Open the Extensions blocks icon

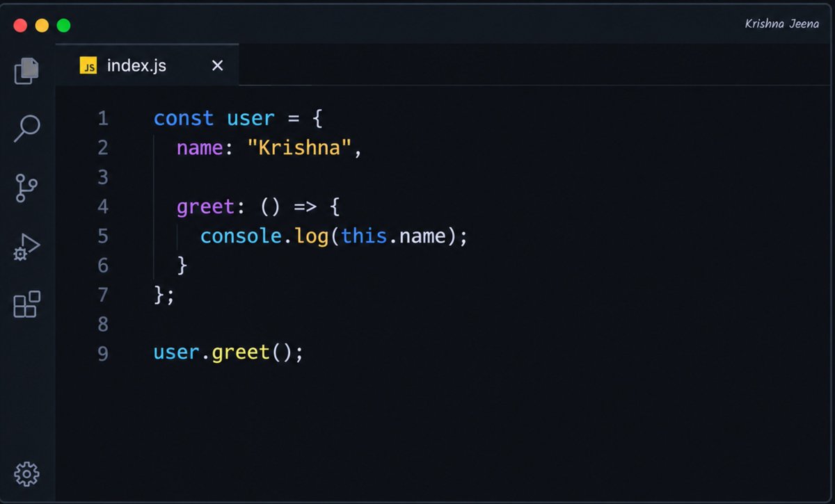(26, 304)
